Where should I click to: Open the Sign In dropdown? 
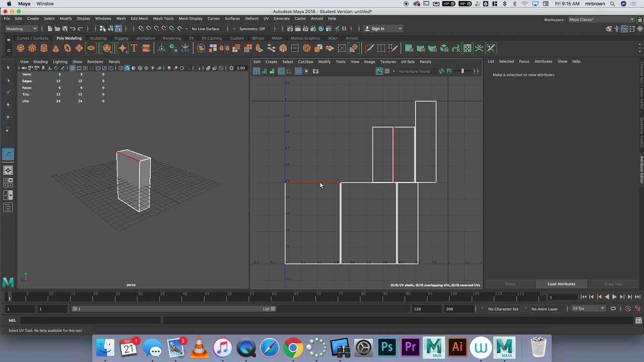pyautogui.click(x=383, y=29)
